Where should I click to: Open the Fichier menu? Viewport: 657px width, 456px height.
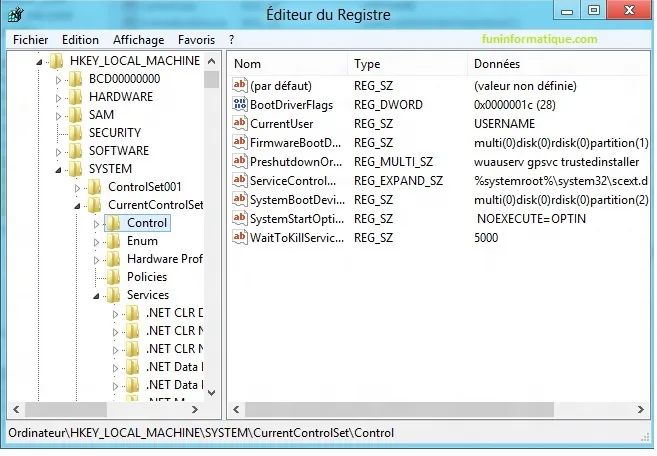click(x=30, y=40)
